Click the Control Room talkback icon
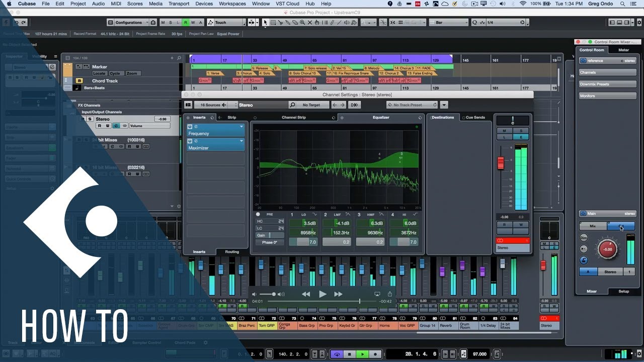This screenshot has height=362, width=644. (584, 249)
